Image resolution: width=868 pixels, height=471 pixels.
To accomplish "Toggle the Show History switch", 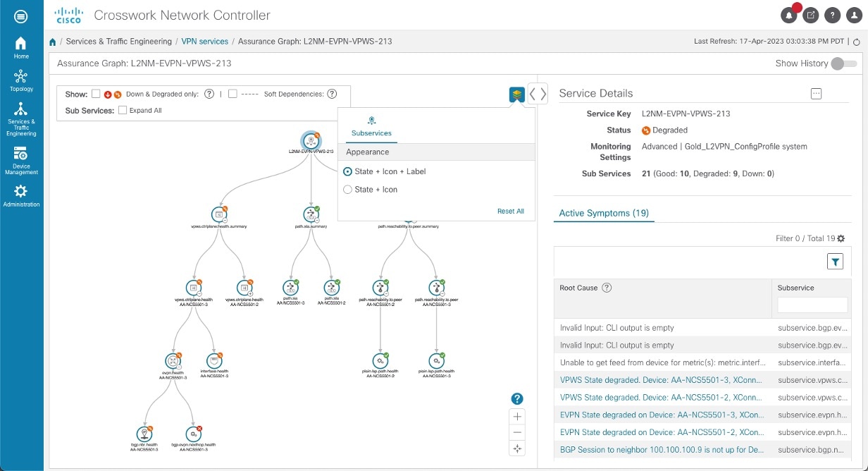I will [x=843, y=63].
